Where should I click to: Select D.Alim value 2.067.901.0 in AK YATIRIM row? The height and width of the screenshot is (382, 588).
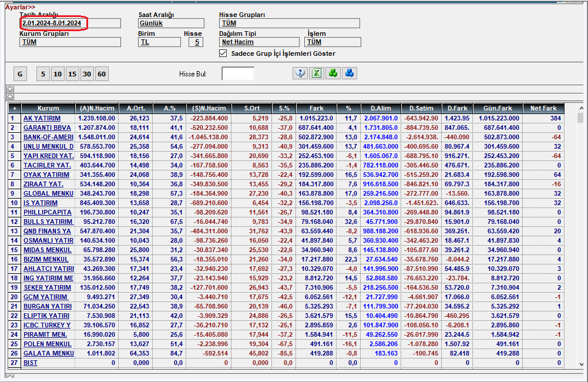pos(381,118)
